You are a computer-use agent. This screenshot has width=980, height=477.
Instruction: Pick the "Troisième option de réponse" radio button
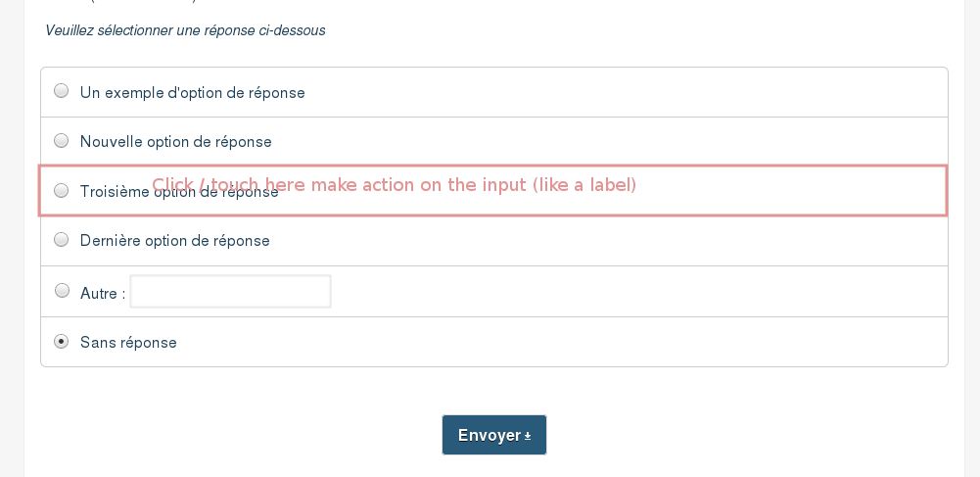[62, 190]
